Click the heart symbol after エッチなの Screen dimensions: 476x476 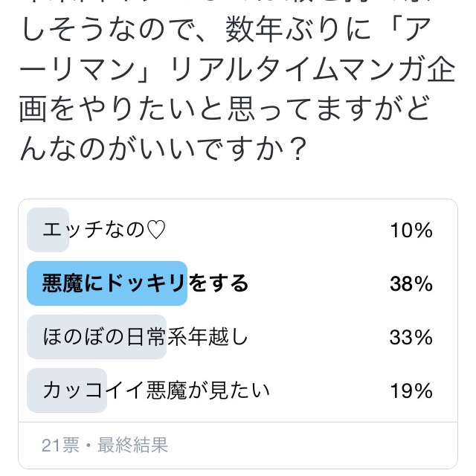coord(153,231)
